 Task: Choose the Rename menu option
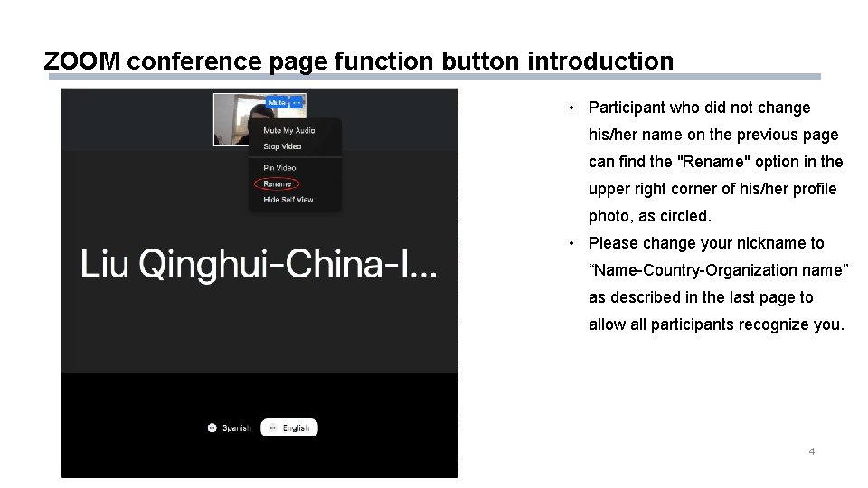[277, 183]
